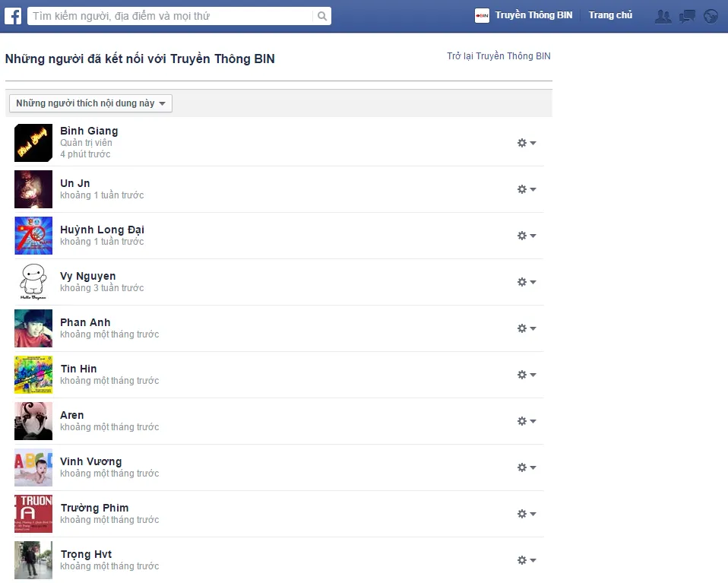Open the gear menu next to Binh Giang
The height and width of the screenshot is (583, 728).
521,142
